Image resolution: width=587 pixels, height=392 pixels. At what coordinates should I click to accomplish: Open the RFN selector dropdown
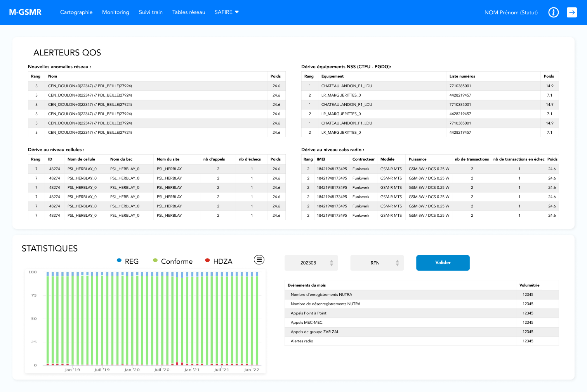[x=377, y=263]
